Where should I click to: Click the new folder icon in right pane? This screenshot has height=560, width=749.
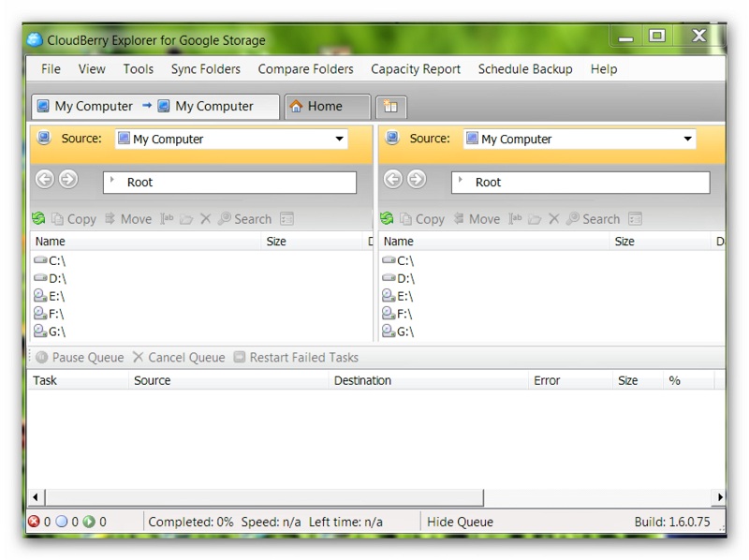(x=535, y=219)
